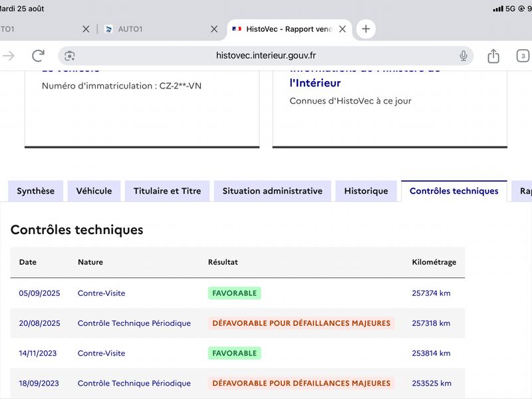Image resolution: width=532 pixels, height=399 pixels.
Task: Tap the camera search icon in address bar
Action: tap(70, 56)
